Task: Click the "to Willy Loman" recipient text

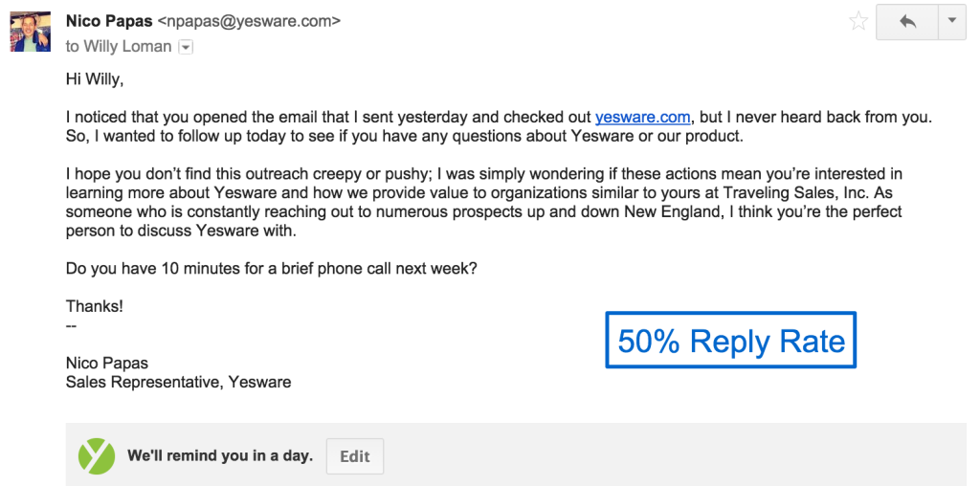Action: 119,47
